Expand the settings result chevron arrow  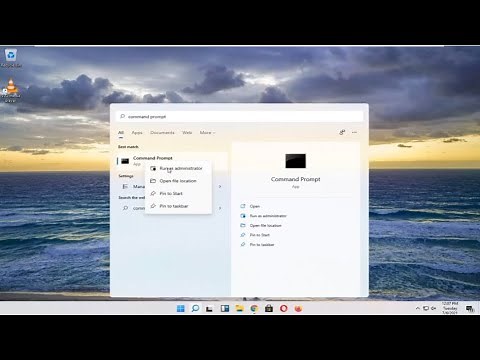coord(220,187)
